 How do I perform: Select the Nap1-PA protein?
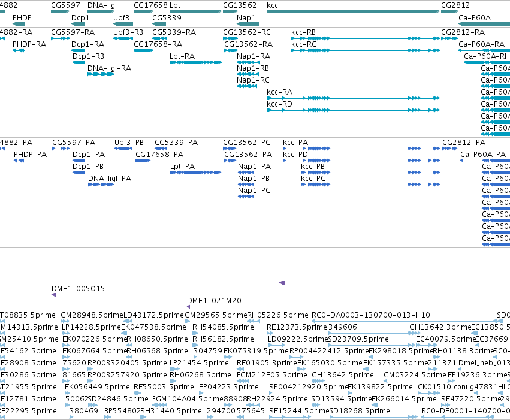(246, 173)
